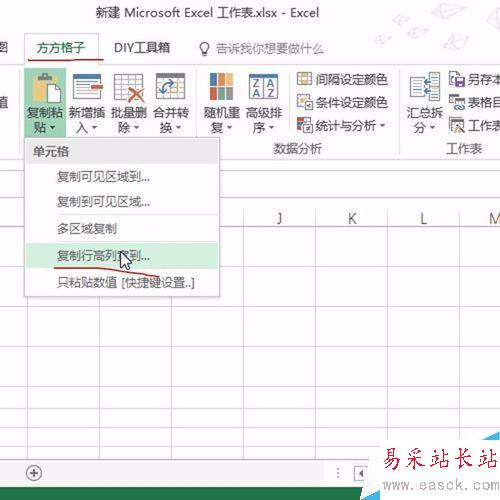Click the 另存本 save-as icon
The image size is (500, 500).
[x=457, y=79]
